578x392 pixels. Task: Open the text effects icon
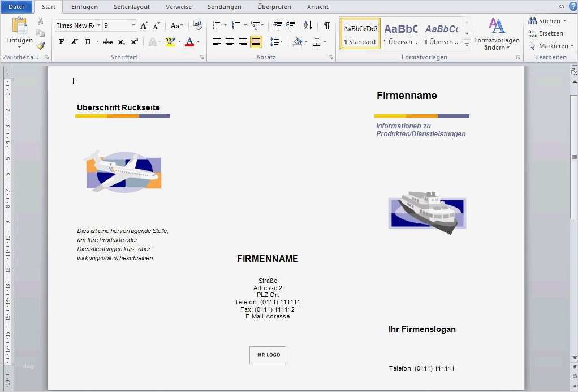click(x=152, y=42)
